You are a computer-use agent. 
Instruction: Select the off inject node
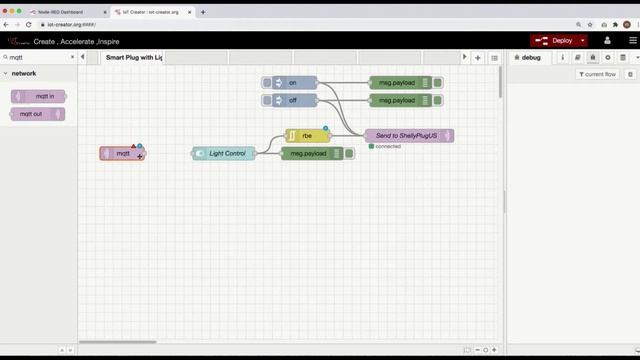[295, 100]
